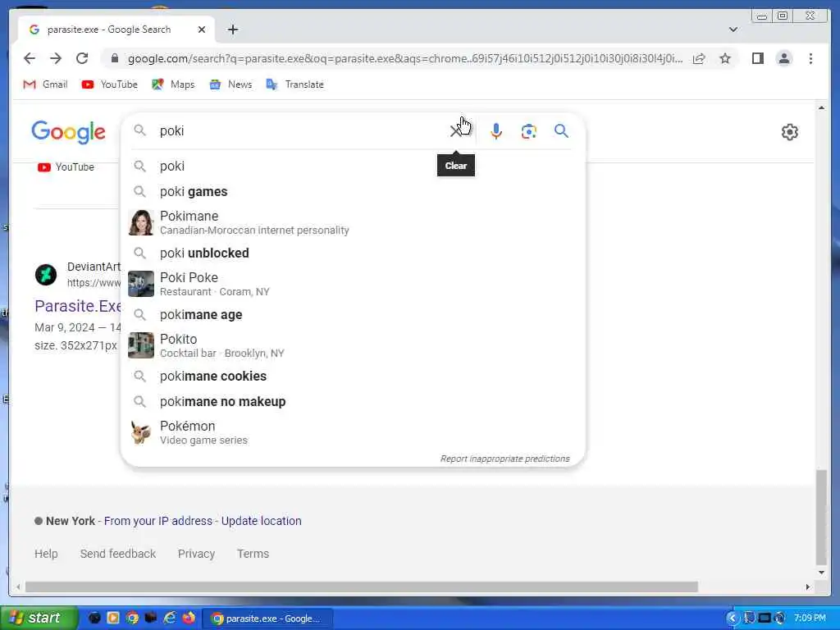Click Pokimane's portrait thumbnail
840x630 pixels.
pyautogui.click(x=141, y=222)
